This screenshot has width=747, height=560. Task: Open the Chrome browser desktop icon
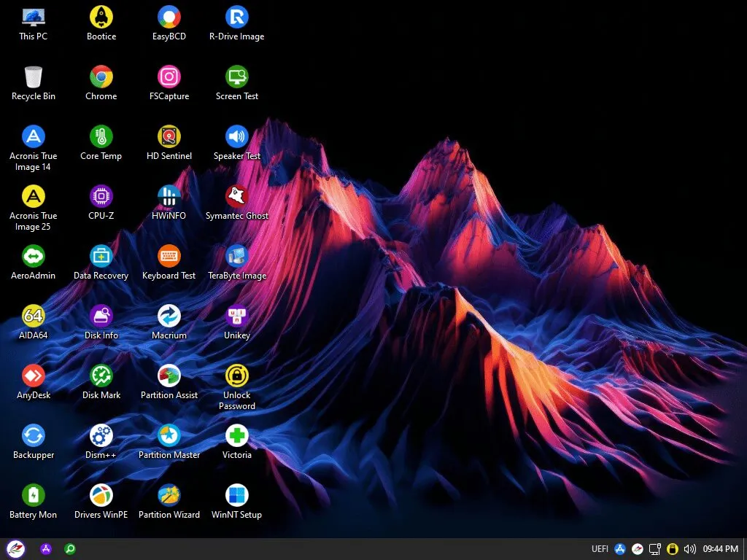coord(101,77)
